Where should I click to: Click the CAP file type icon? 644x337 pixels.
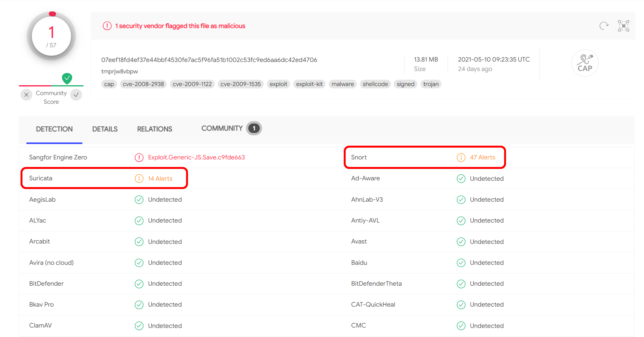pyautogui.click(x=585, y=63)
